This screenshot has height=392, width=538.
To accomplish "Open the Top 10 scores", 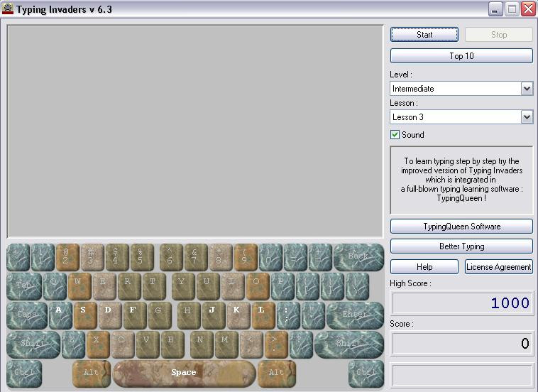I will click(x=461, y=56).
